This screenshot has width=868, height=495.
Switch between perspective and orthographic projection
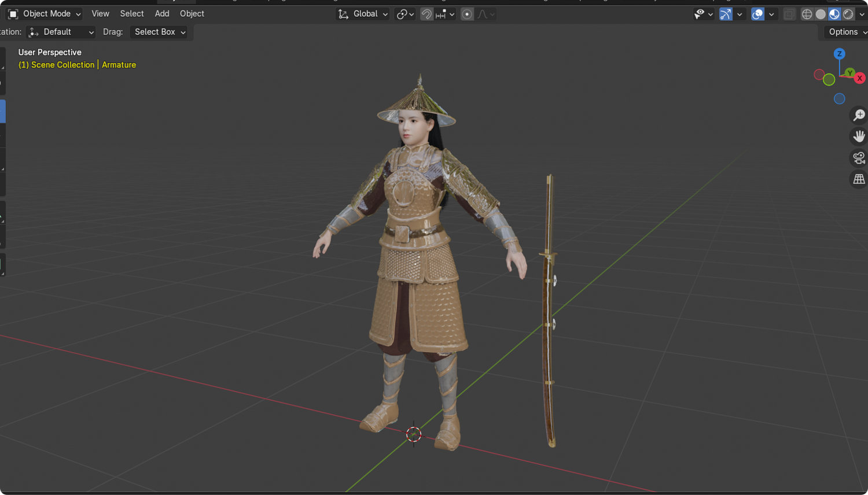(x=859, y=179)
